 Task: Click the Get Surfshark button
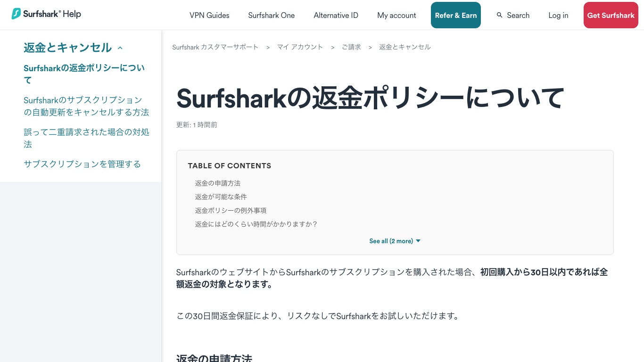(x=611, y=15)
